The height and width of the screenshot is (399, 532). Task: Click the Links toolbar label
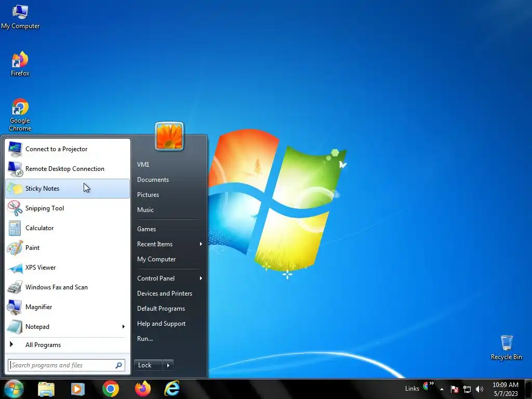(x=412, y=389)
